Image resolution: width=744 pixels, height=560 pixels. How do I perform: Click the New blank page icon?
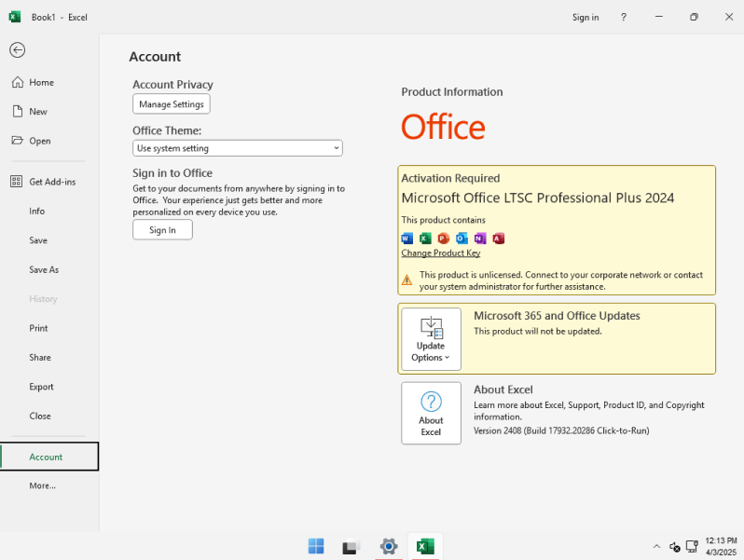(x=18, y=112)
